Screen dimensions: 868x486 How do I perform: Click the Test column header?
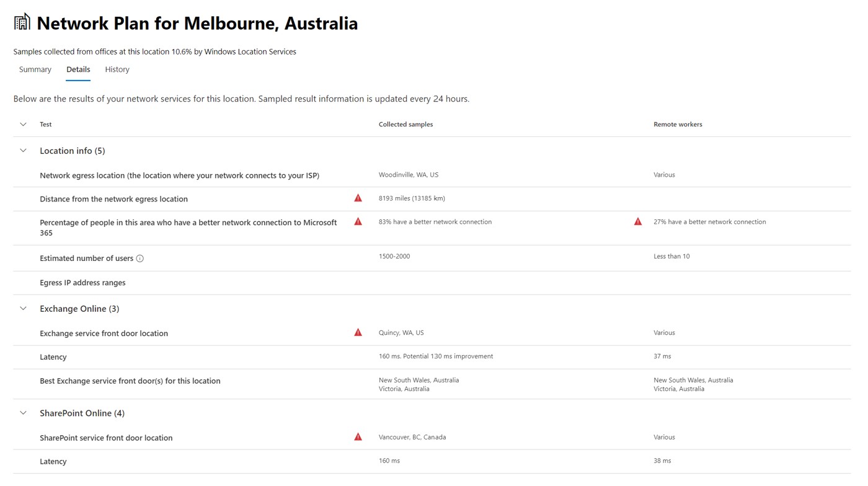46,125
